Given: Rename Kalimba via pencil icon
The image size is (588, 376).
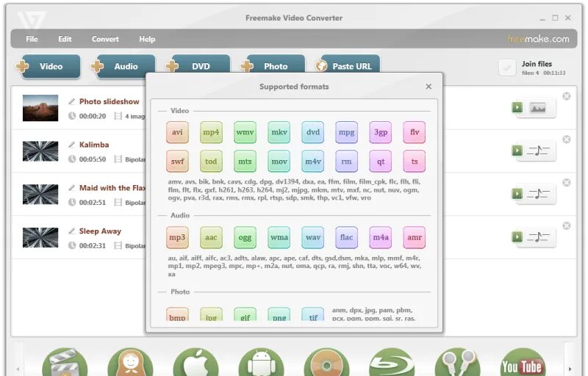Looking at the screenshot, I should (x=71, y=145).
